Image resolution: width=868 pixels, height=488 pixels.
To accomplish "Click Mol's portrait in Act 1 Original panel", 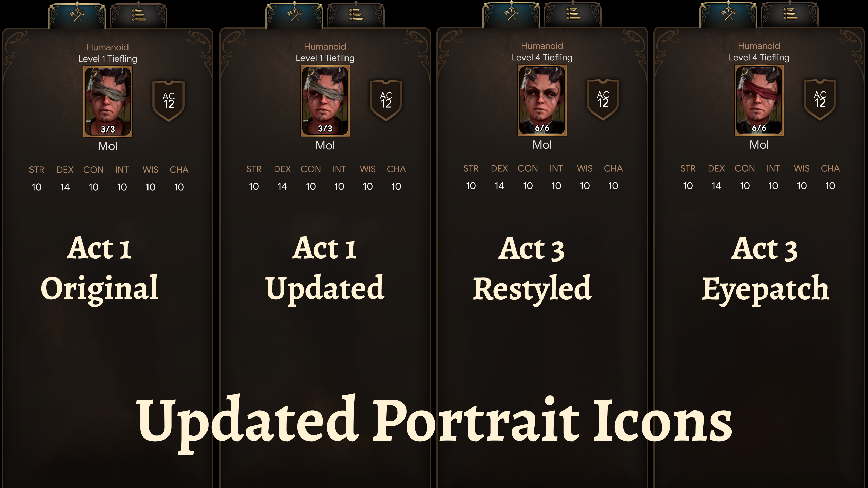I will 108,102.
